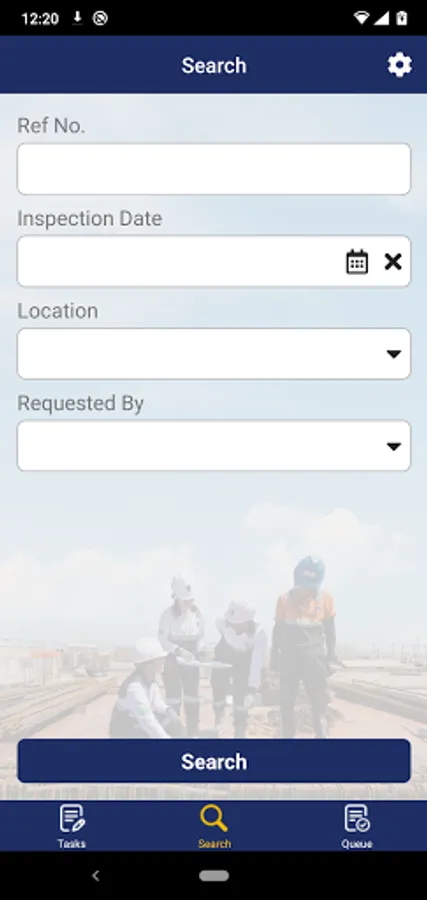Tap the Tasks clipboard icon
This screenshot has width=427, height=900.
click(72, 818)
